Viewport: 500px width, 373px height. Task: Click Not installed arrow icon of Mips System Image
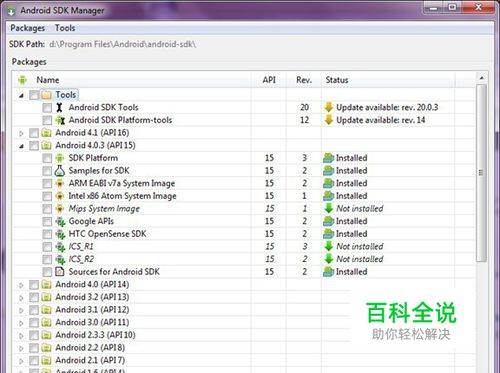tap(329, 209)
